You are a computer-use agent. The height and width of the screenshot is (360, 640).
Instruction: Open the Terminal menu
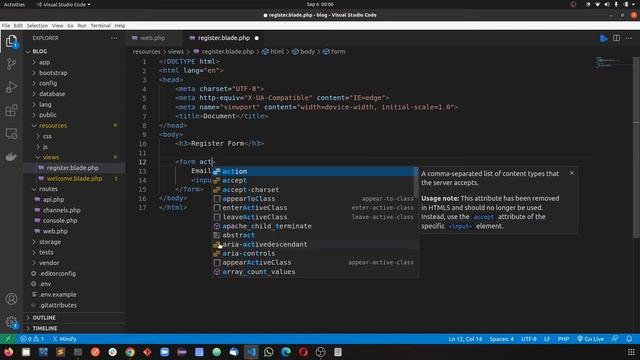(x=100, y=25)
